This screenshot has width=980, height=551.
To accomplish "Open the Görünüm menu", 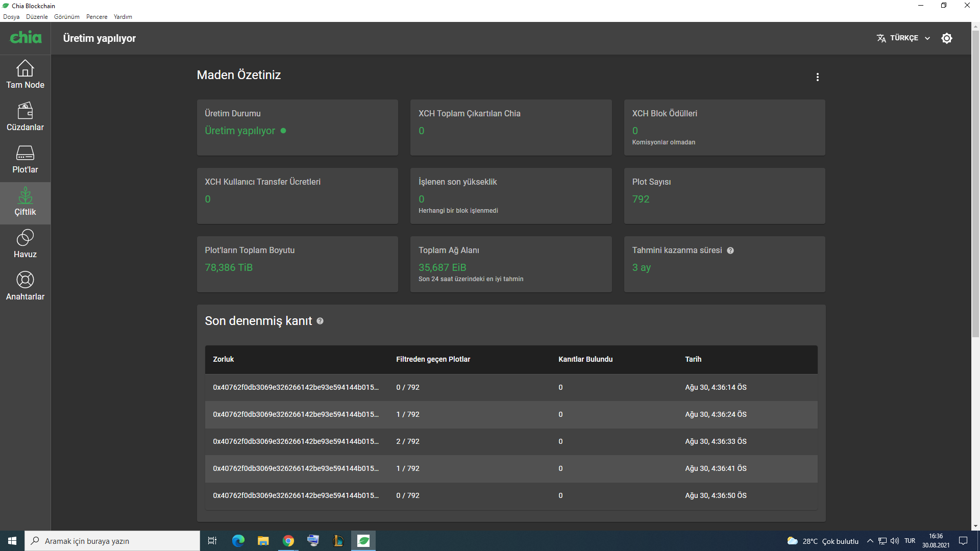I will 67,17.
